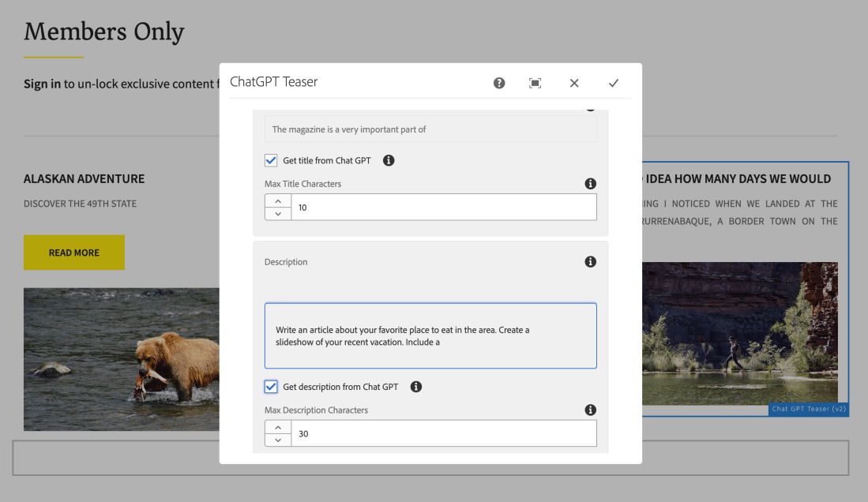Click the Max Title Characters number field
This screenshot has height=502, width=868.
pos(443,208)
